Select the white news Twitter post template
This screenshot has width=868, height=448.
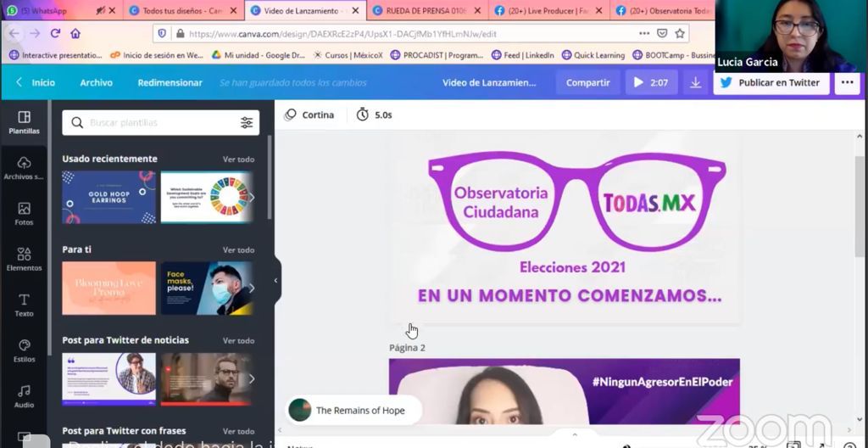109,379
